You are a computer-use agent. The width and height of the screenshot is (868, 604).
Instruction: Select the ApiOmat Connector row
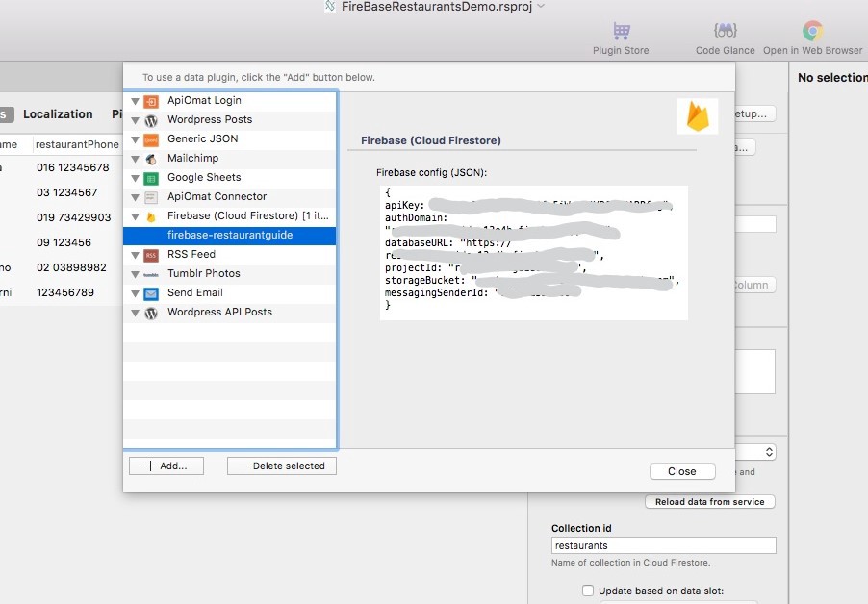coord(230,197)
